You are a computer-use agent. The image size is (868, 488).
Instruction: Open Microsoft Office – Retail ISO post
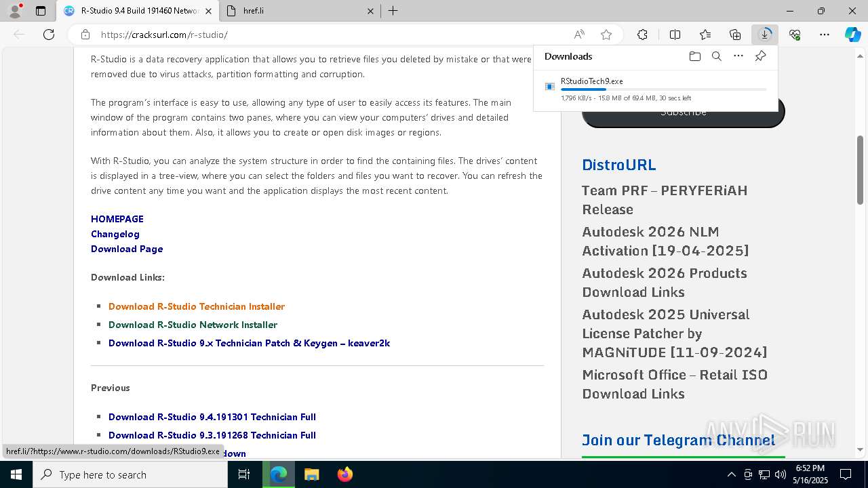coord(675,384)
